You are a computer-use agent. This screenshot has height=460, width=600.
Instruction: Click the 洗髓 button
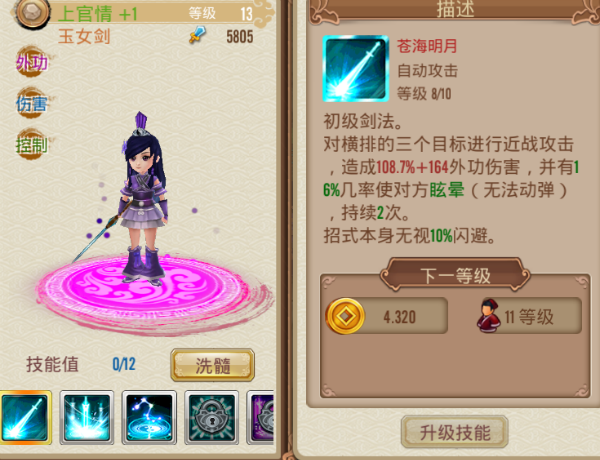pos(212,365)
